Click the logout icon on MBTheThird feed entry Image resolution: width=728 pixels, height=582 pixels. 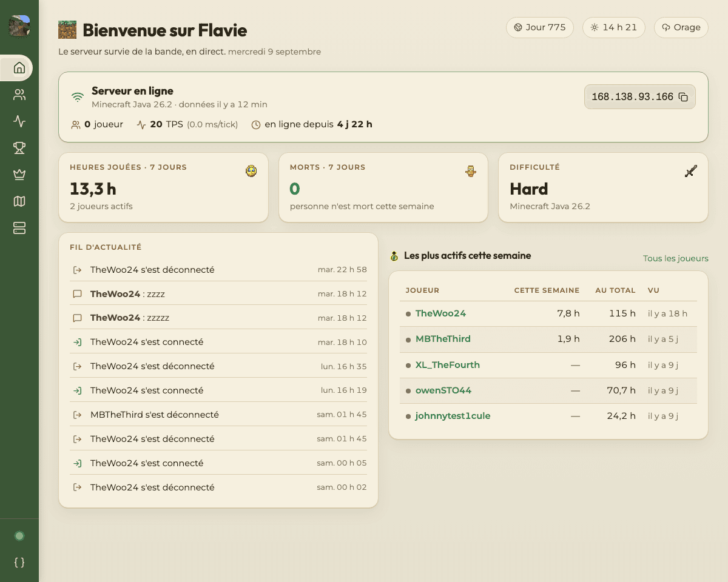(77, 415)
